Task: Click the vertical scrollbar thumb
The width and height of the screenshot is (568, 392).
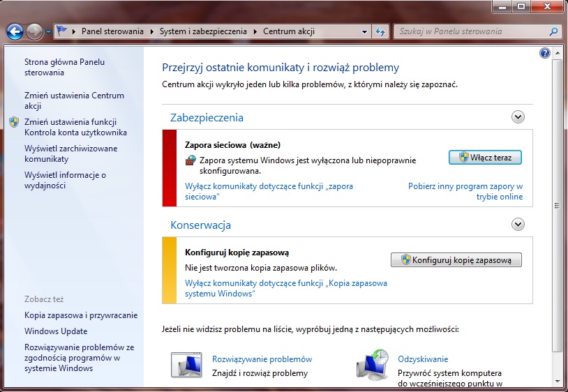Action: click(x=557, y=206)
